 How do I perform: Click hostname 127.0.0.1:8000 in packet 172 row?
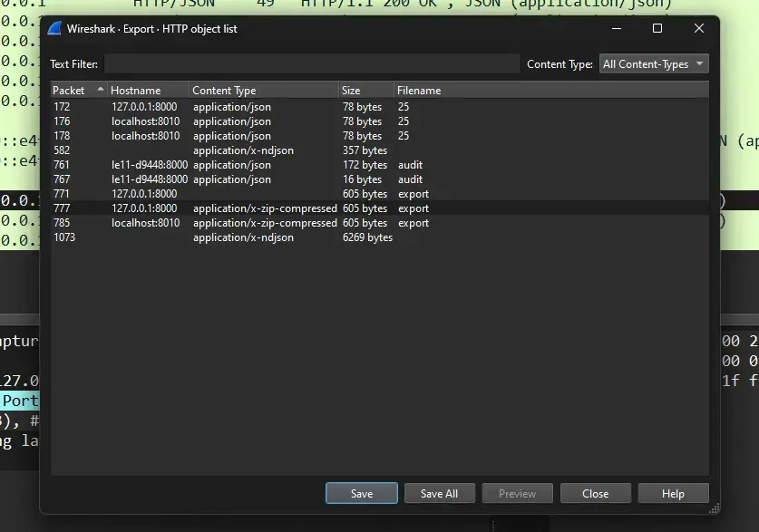(144, 107)
